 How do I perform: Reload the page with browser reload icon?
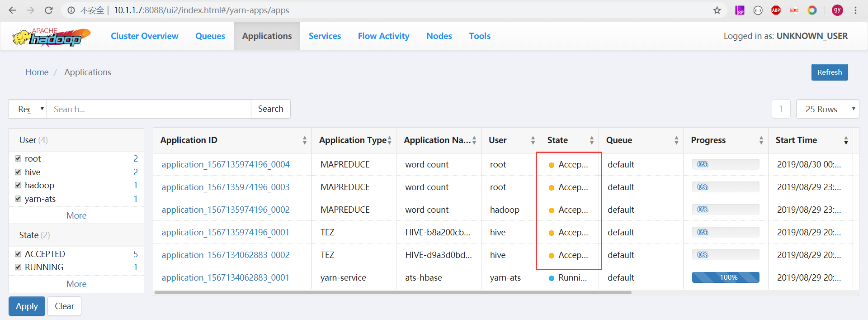pos(49,10)
